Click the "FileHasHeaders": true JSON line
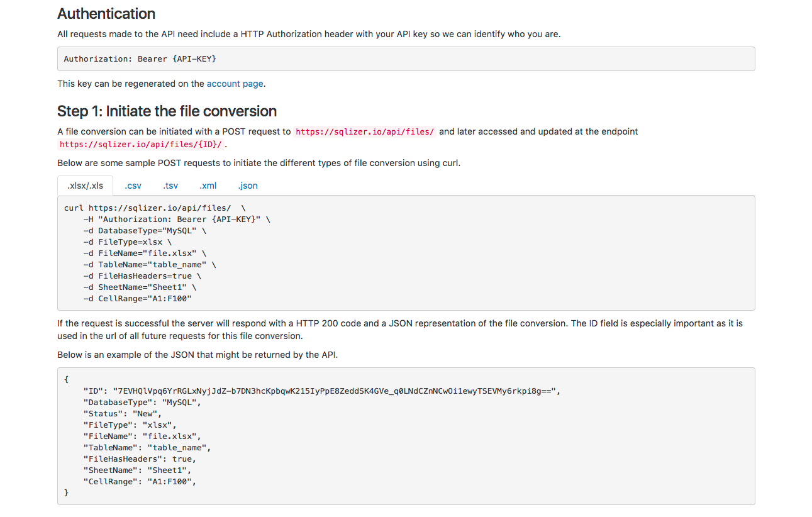This screenshot has width=812, height=517. point(140,459)
